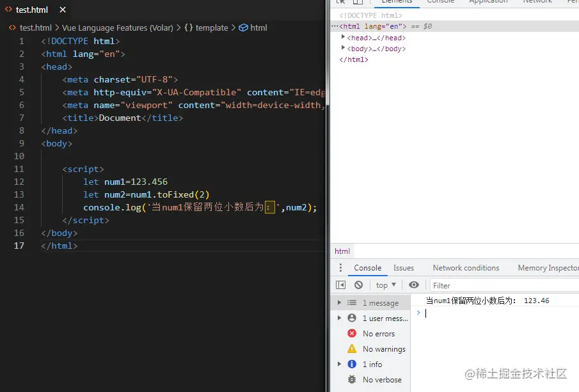Click the html cube icon in breadcrumb
579x392 pixels.
[x=243, y=27]
